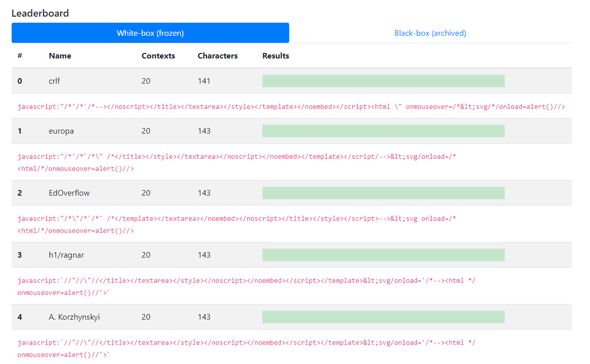The height and width of the screenshot is (364, 590).
Task: Click h1/ragnar's character count 143
Action: click(204, 255)
